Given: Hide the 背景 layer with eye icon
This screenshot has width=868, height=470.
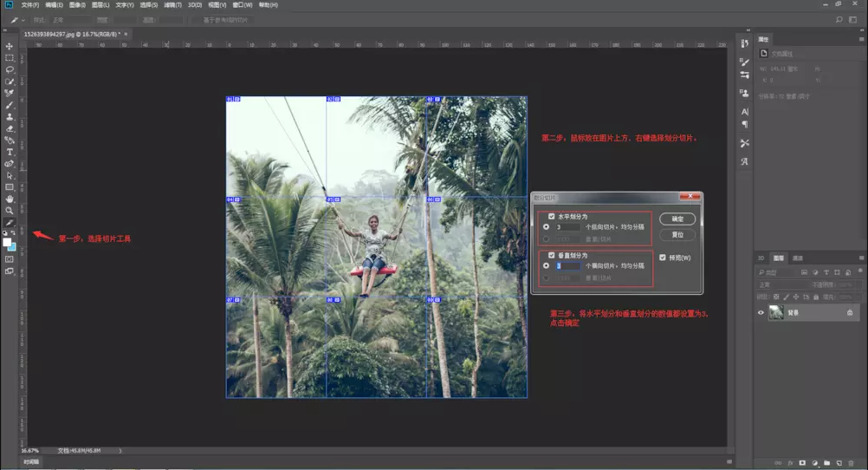Looking at the screenshot, I should point(761,312).
